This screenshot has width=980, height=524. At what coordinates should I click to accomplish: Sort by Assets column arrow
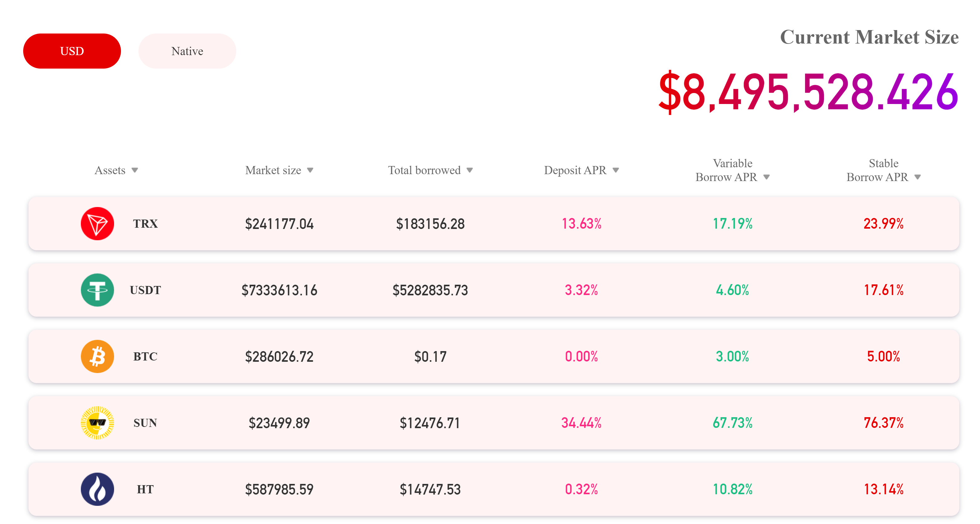[135, 170]
